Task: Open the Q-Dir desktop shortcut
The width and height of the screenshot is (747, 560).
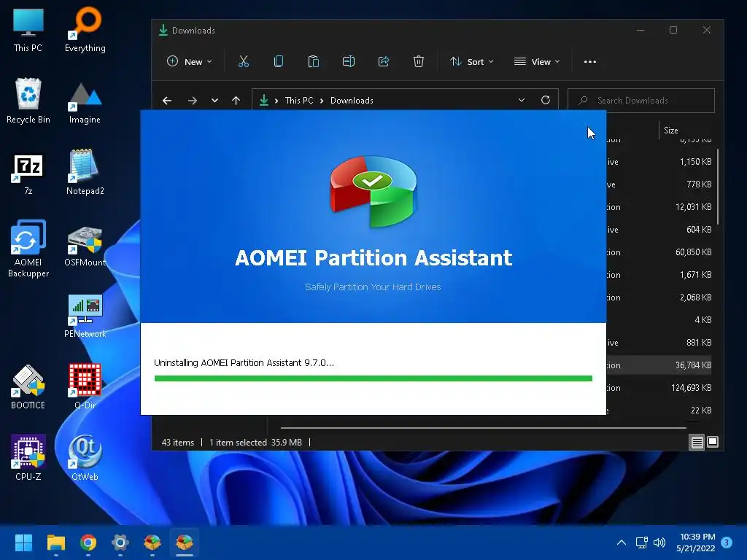Action: click(85, 386)
